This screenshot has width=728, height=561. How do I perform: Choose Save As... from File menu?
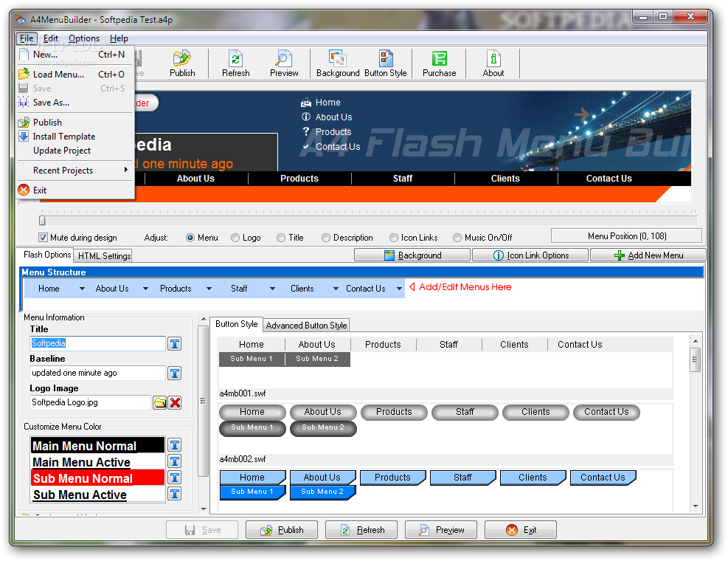76,103
